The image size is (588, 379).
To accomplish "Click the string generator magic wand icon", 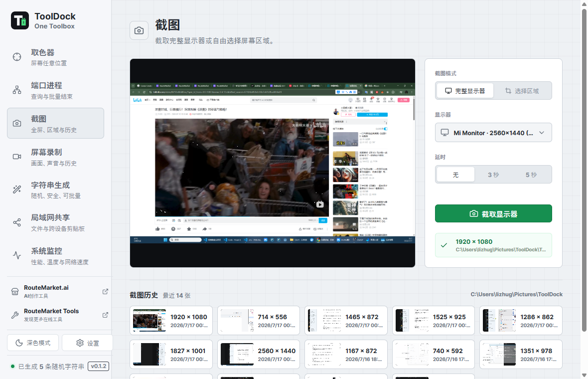I will [17, 189].
